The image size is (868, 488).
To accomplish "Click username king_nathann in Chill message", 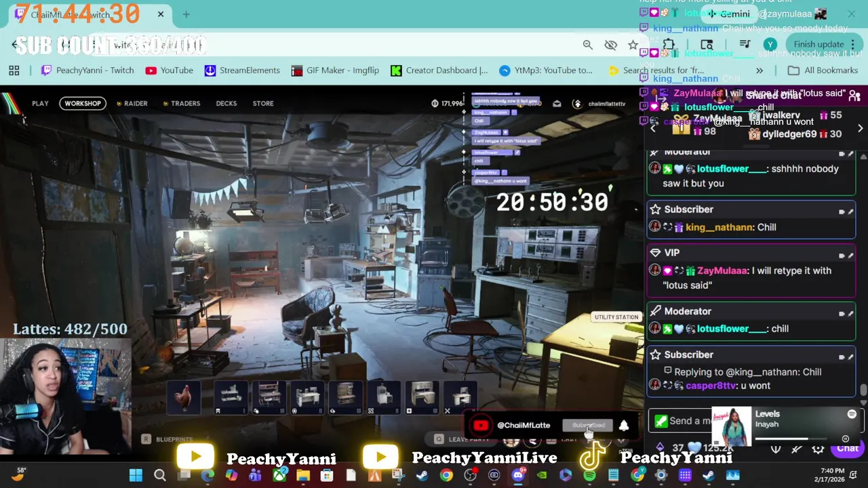I will (719, 228).
